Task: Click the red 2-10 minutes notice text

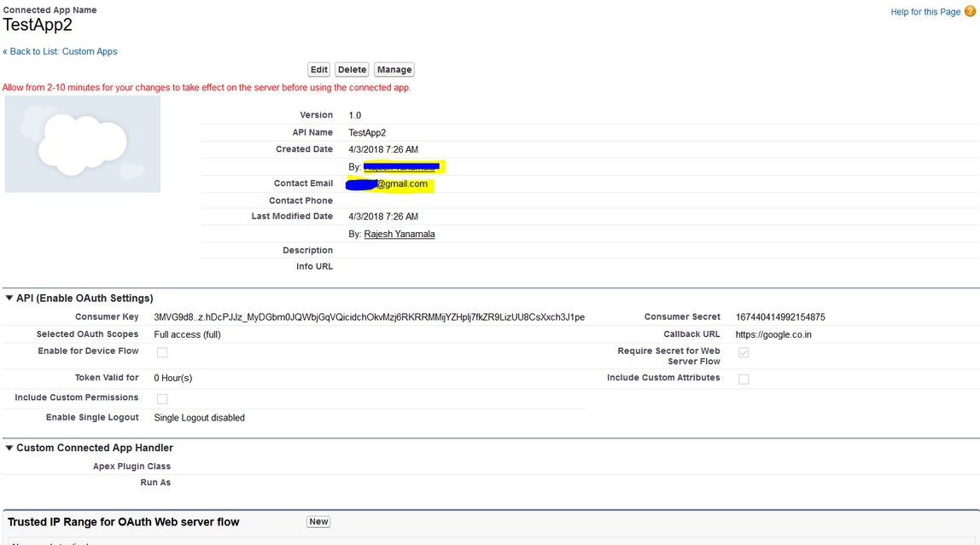Action: click(x=207, y=87)
